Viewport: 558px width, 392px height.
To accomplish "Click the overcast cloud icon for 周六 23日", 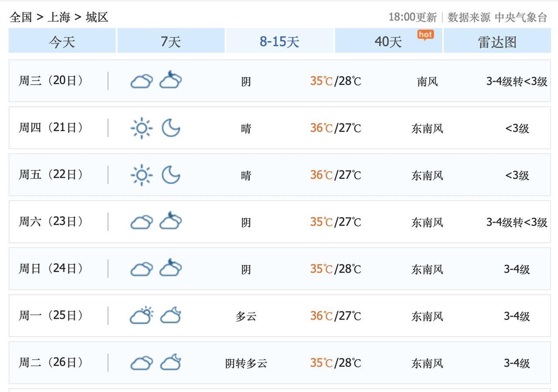I will (x=142, y=222).
